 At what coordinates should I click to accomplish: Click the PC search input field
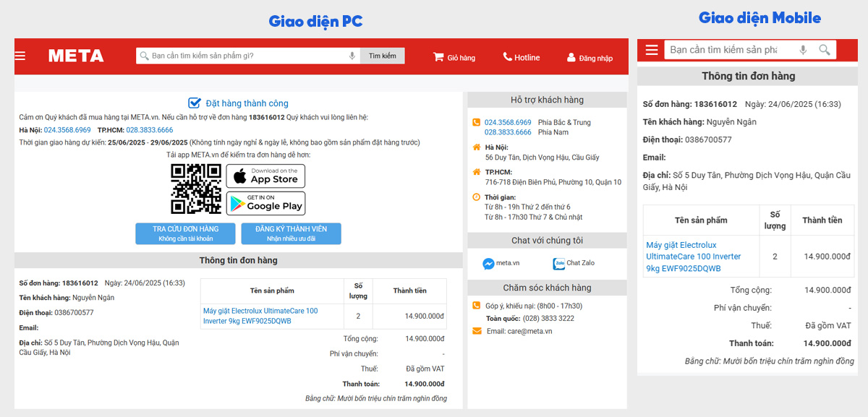pyautogui.click(x=248, y=56)
